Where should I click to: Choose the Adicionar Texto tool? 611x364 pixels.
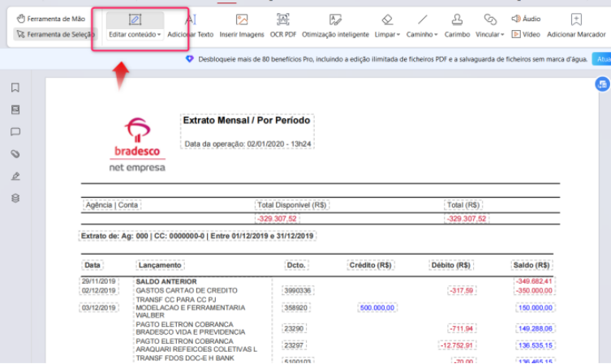point(190,26)
